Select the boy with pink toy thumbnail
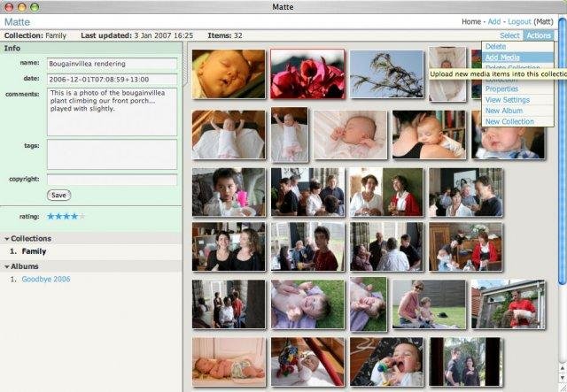This screenshot has height=392, width=567. coord(229,192)
